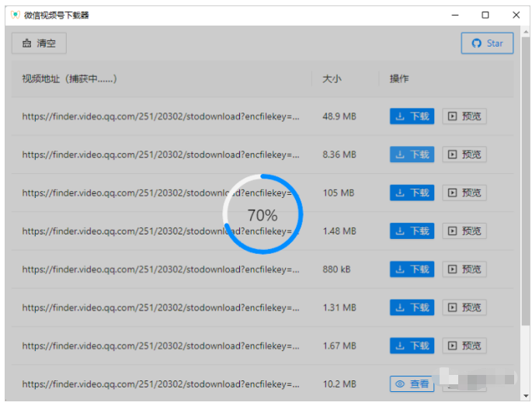Preview the 1.67 MB video
532x406 pixels.
[x=464, y=345]
